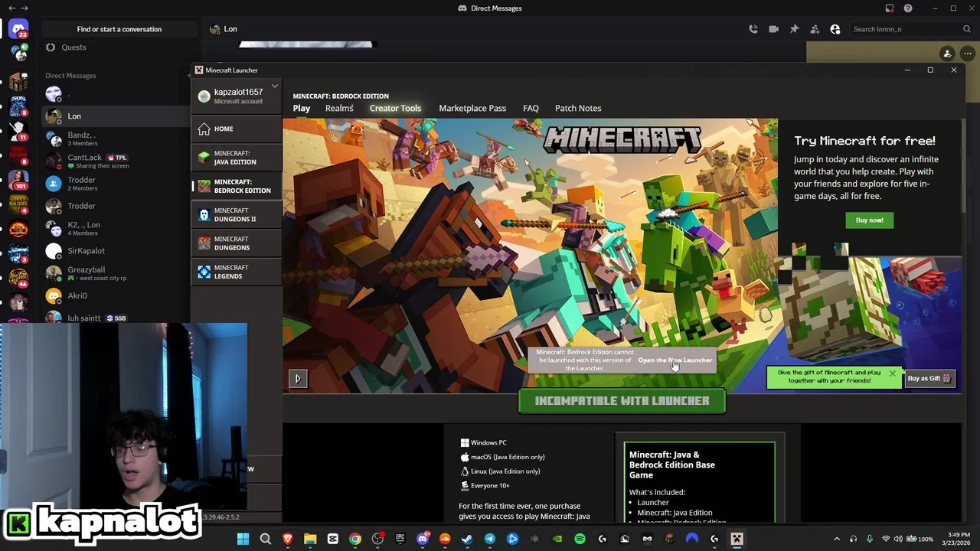Screen dimensions: 980x551
Task: Switch to the Patch Notes tab
Action: click(x=578, y=108)
